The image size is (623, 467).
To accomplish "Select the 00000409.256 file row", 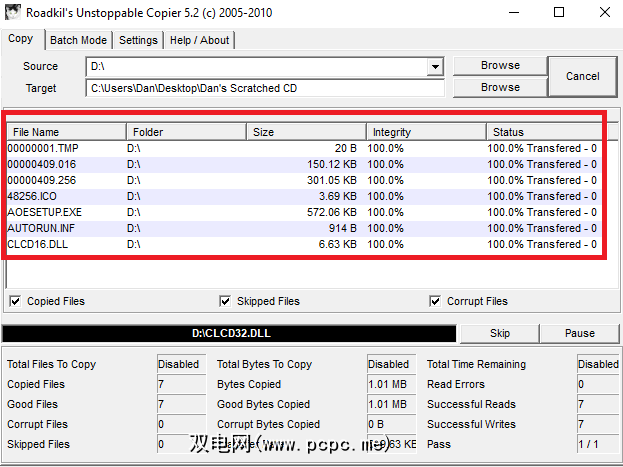I will point(304,180).
